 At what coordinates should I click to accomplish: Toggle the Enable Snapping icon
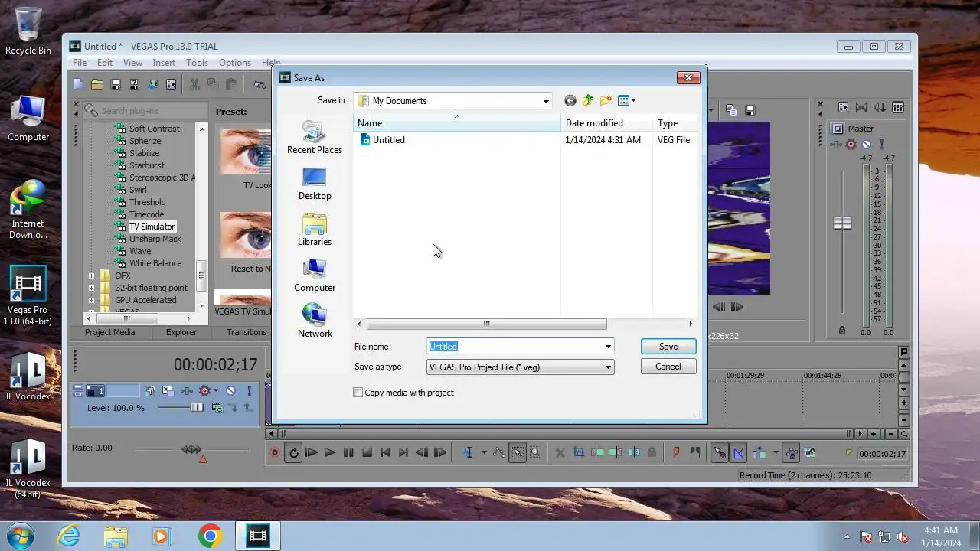(x=720, y=453)
